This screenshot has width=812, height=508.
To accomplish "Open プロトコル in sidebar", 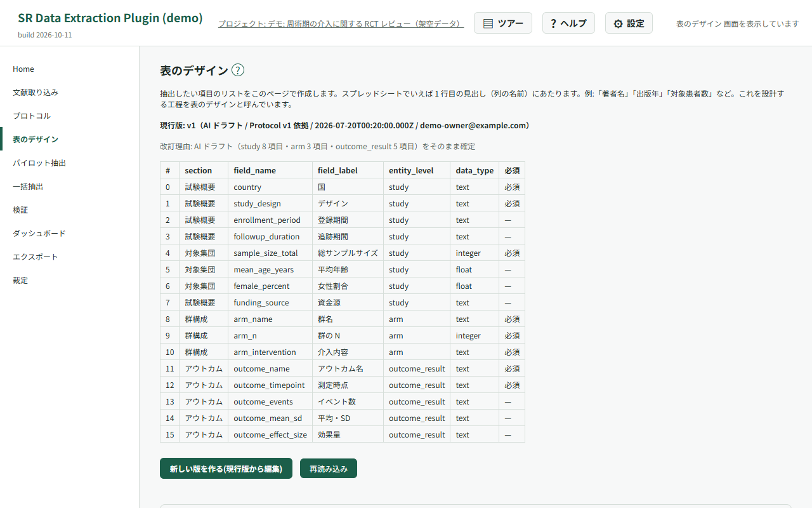I will pyautogui.click(x=70, y=116).
